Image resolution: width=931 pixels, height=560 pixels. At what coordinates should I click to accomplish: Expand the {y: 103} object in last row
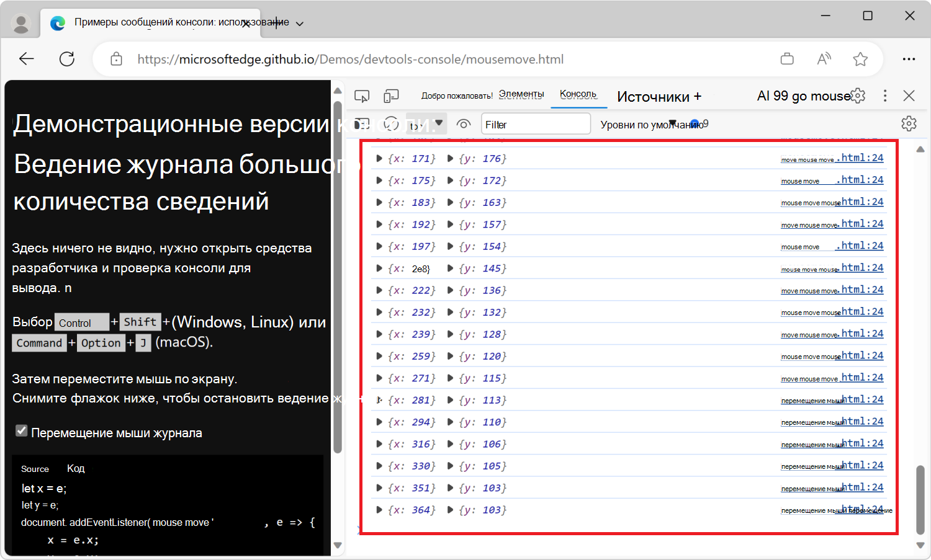tap(450, 510)
